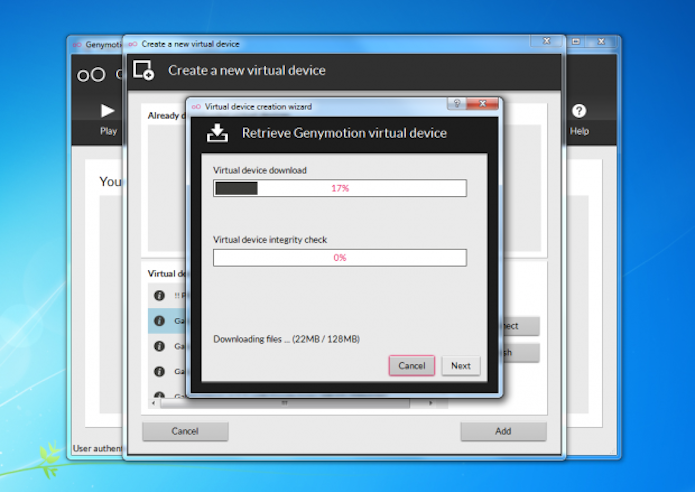The width and height of the screenshot is (695, 492).
Task: Click the info icon on first device row
Action: coord(159,296)
